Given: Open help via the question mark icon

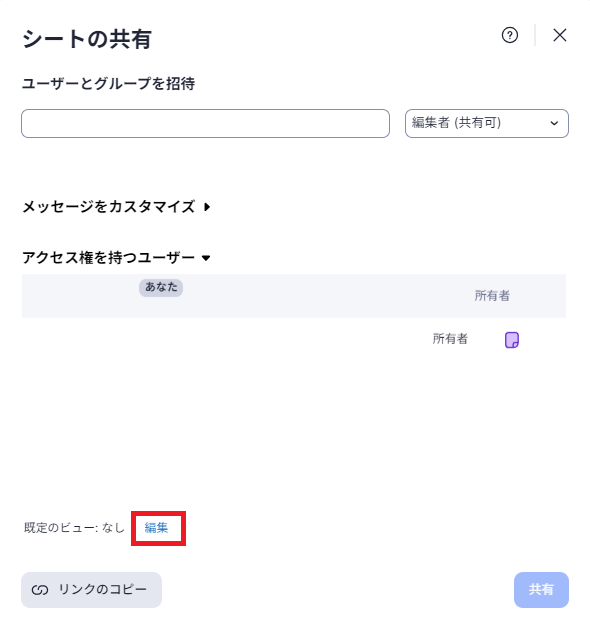Looking at the screenshot, I should click(510, 35).
